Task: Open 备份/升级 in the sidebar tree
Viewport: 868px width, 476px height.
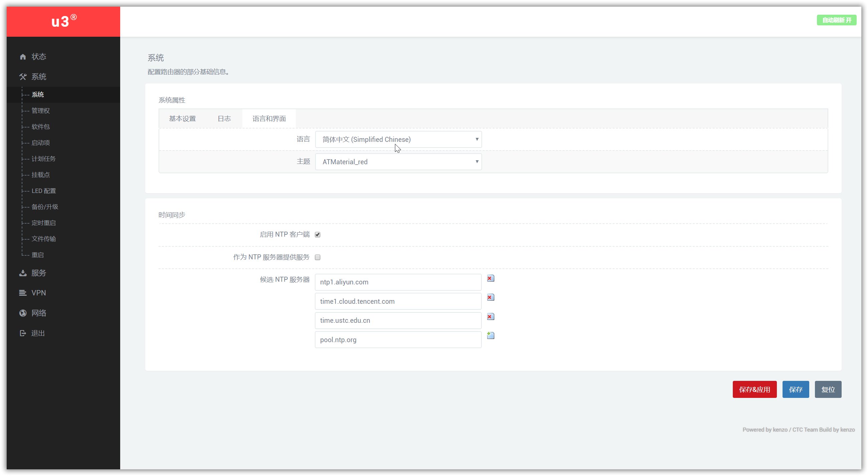Action: tap(45, 207)
